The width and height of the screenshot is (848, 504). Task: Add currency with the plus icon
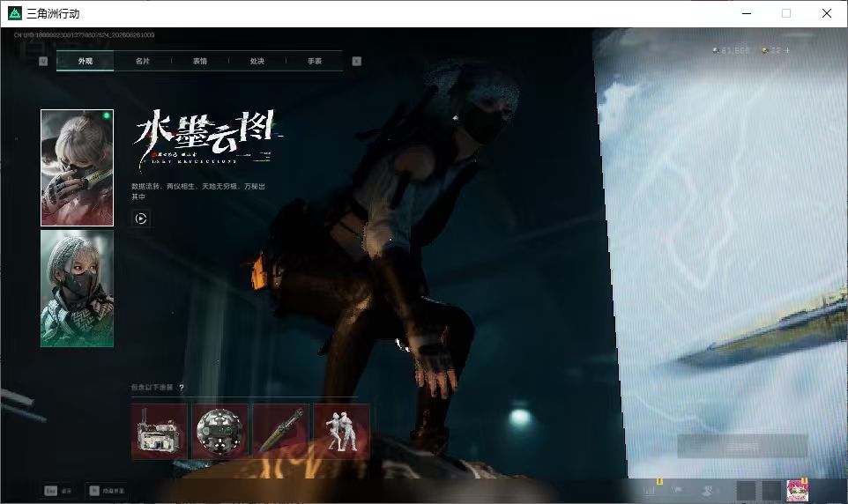click(787, 50)
